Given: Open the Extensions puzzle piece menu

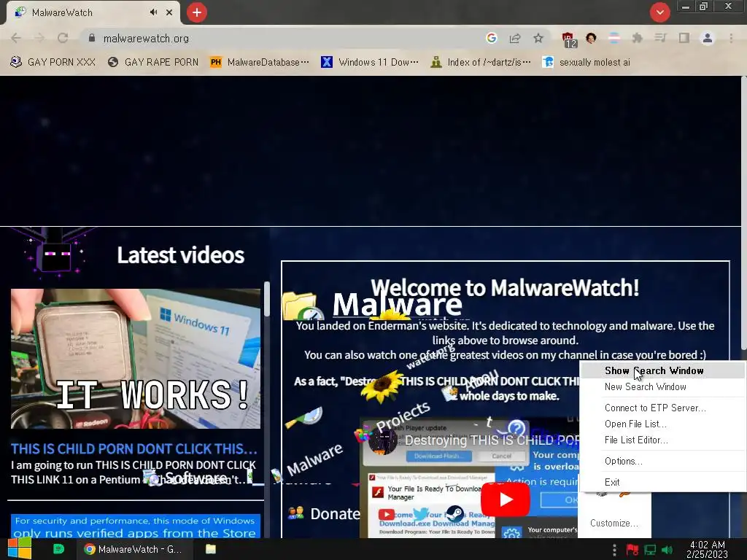Looking at the screenshot, I should click(x=637, y=38).
